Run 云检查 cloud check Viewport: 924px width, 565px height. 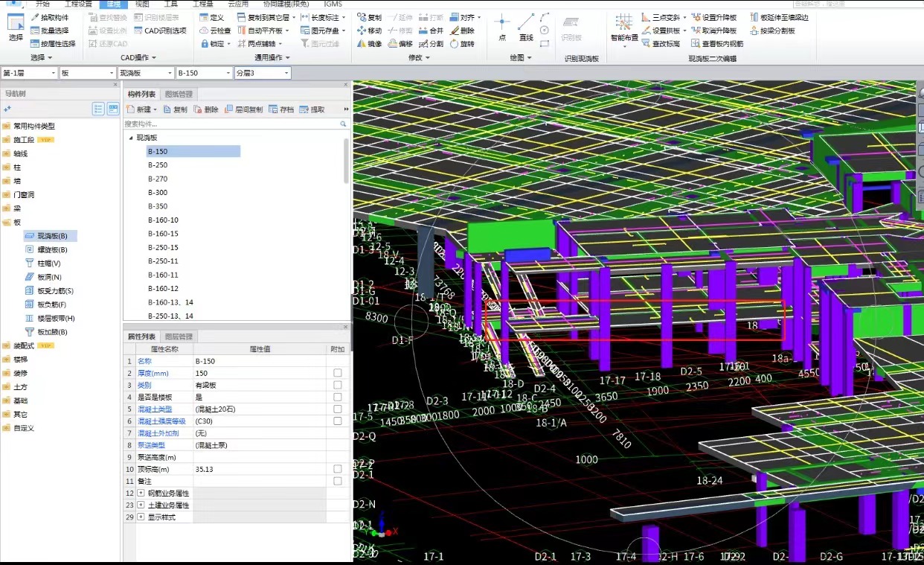click(x=215, y=31)
